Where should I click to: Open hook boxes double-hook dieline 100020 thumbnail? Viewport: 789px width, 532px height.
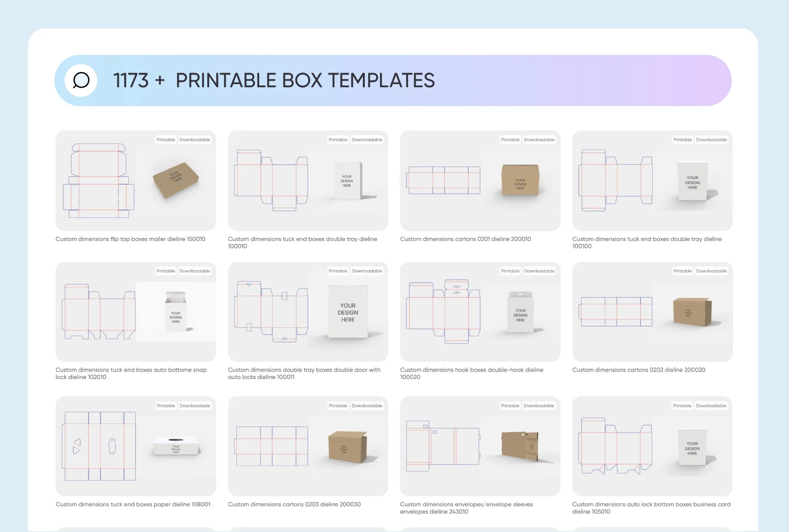(480, 312)
